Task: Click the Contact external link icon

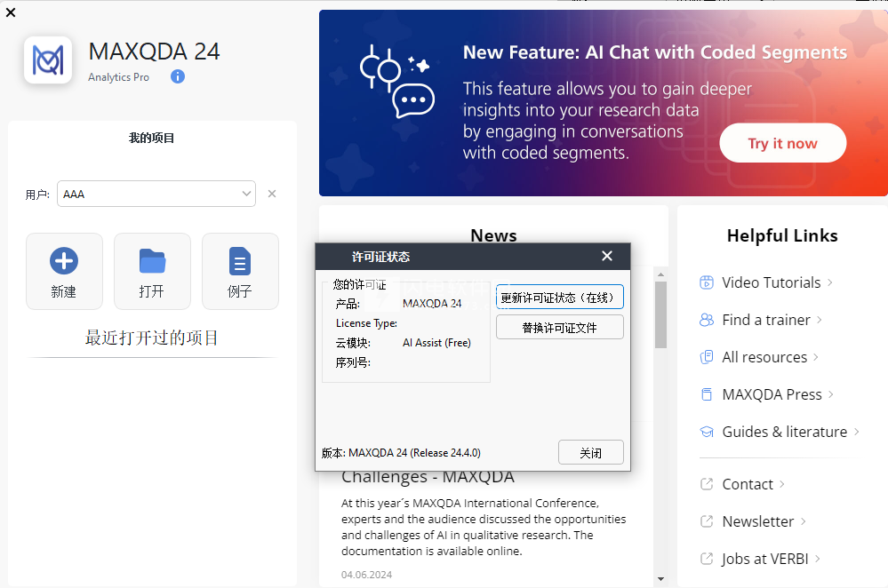Action: (x=707, y=484)
